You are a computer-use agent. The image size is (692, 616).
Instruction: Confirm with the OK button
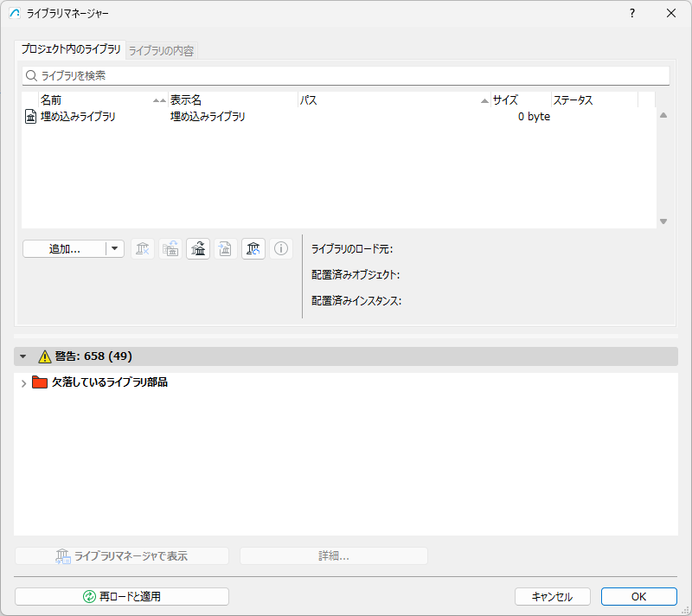638,597
